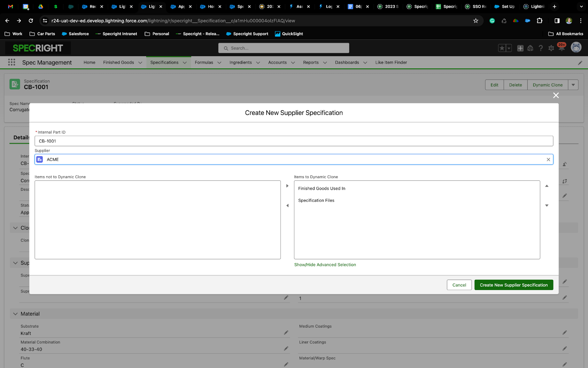
Task: Open the browser extensions puzzle icon
Action: [x=539, y=21]
